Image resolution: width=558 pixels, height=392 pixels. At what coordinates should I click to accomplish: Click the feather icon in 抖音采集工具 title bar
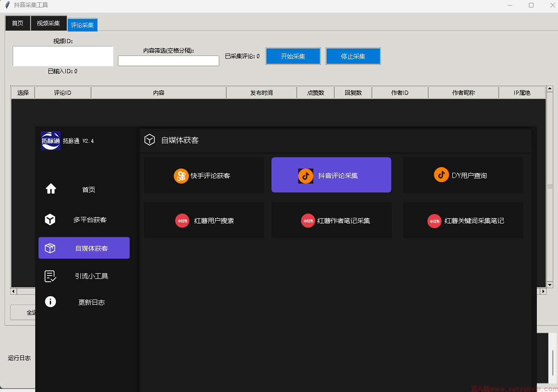tap(7, 5)
